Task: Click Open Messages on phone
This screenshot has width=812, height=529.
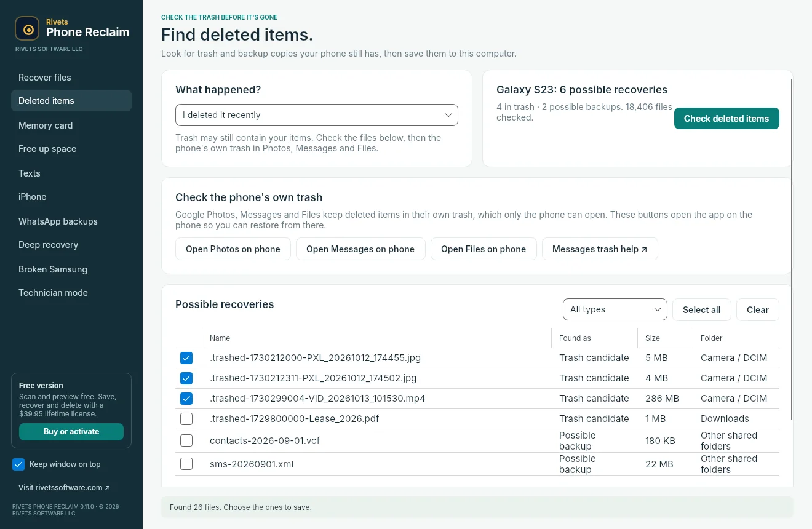Action: (360, 249)
